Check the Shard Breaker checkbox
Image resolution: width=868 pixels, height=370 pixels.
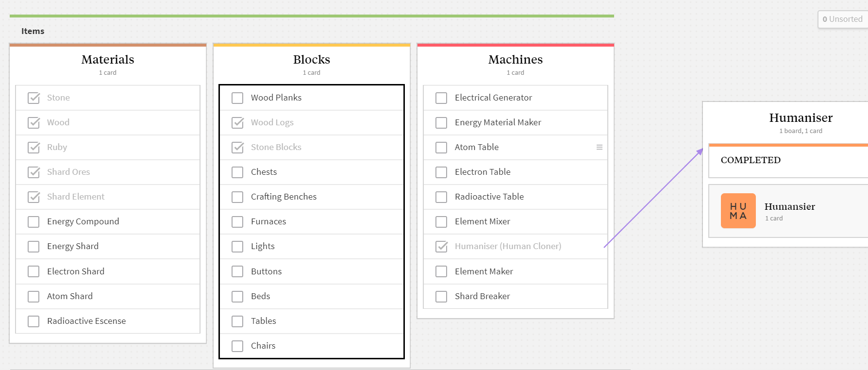[x=441, y=297]
